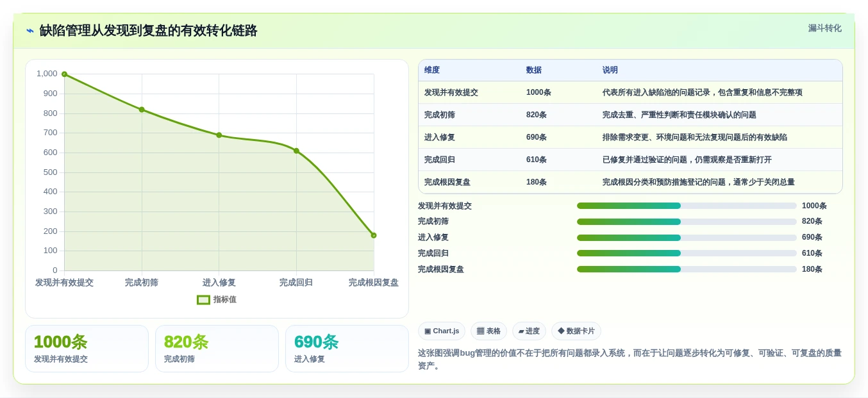Toggle the 指标值 legend swatch
868x398 pixels.
coord(203,299)
